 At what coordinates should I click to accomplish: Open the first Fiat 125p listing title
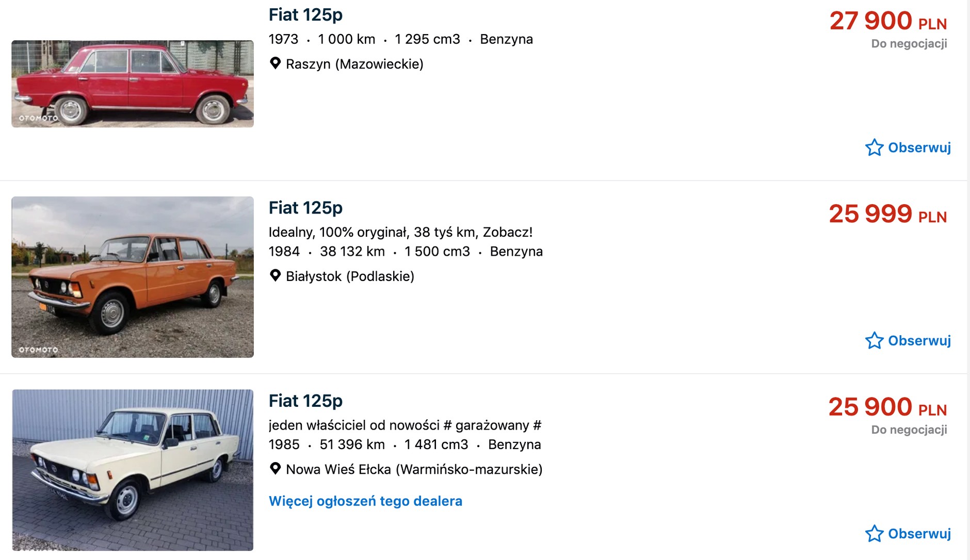[305, 14]
